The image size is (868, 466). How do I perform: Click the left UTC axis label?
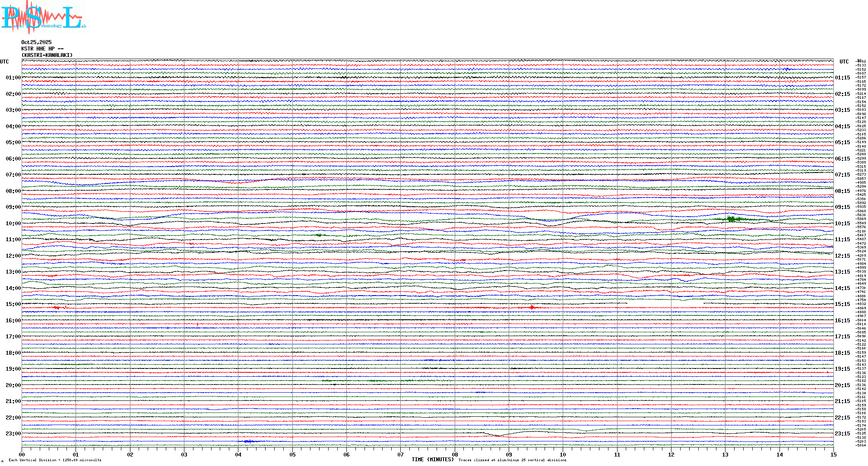coord(4,62)
